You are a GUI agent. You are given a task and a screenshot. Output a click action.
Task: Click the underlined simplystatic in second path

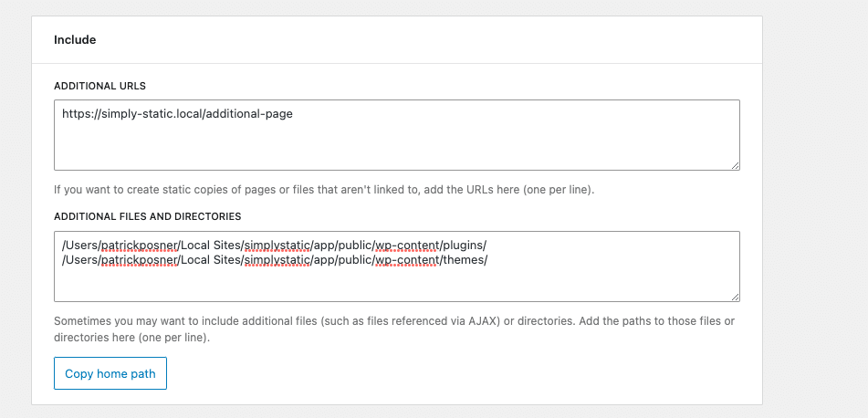(x=277, y=260)
